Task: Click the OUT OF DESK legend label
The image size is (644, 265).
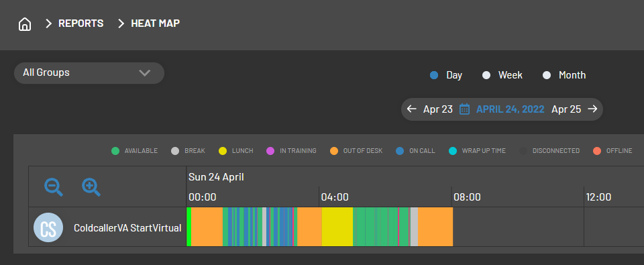Action: coord(363,151)
